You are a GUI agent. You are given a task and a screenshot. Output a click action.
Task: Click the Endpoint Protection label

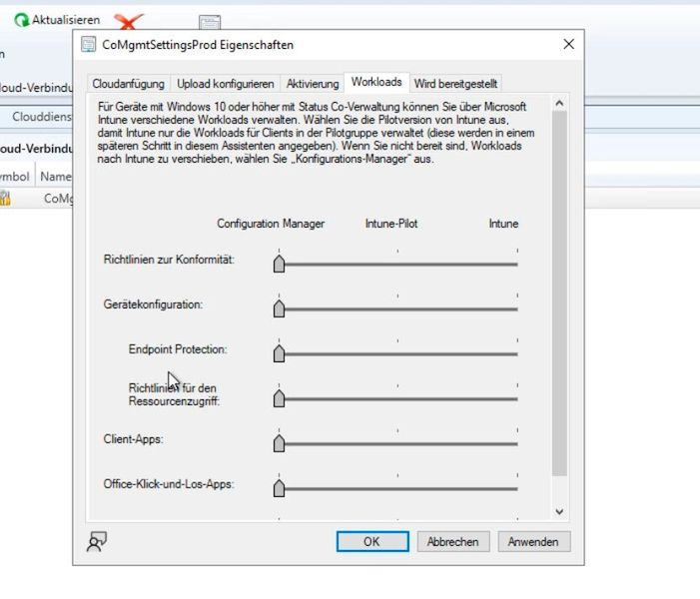(178, 349)
